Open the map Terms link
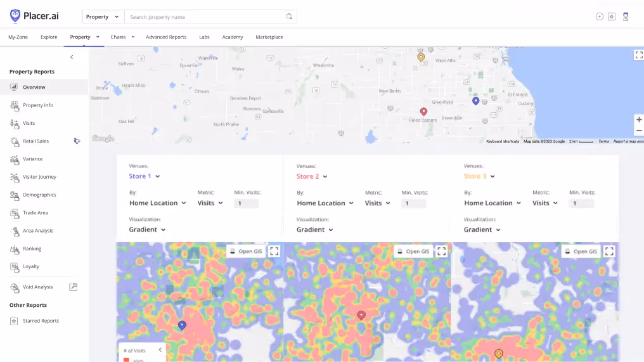 (x=603, y=141)
